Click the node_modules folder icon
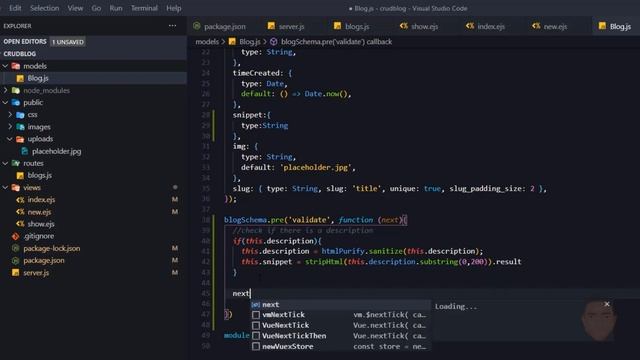 click(x=16, y=91)
